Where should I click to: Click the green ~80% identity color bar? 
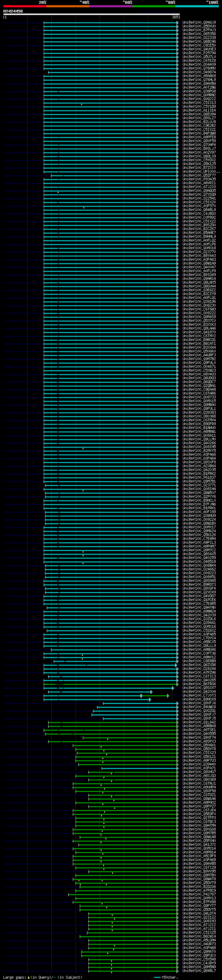154,6
